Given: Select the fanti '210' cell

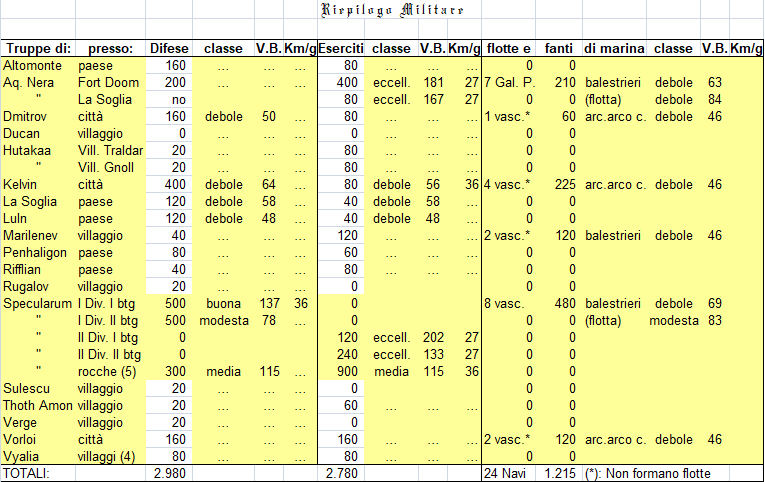Looking at the screenshot, I should point(565,82).
